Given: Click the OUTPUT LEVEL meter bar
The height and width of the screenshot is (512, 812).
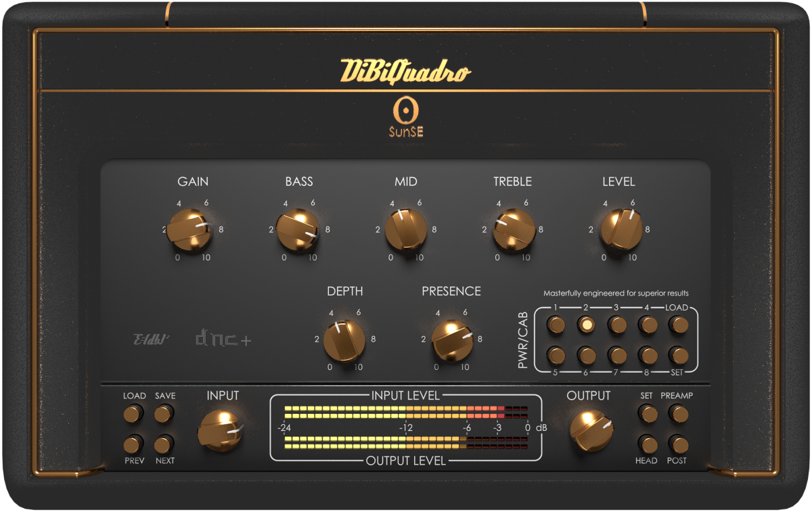Looking at the screenshot, I should coord(406,443).
